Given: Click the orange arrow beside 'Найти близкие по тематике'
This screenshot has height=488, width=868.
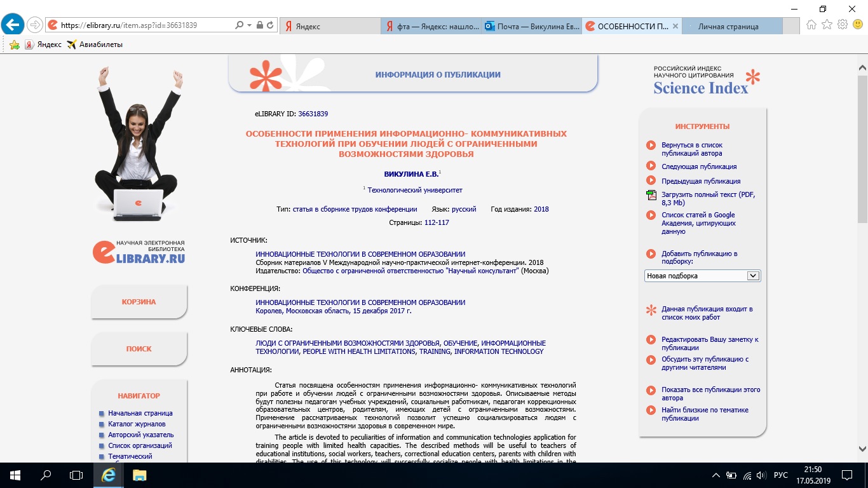Looking at the screenshot, I should [x=651, y=410].
